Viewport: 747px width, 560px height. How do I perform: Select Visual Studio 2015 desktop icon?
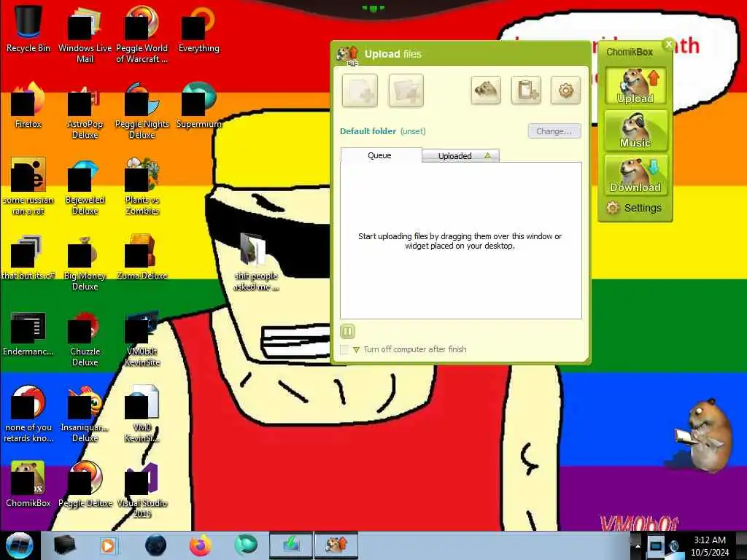pos(142,490)
